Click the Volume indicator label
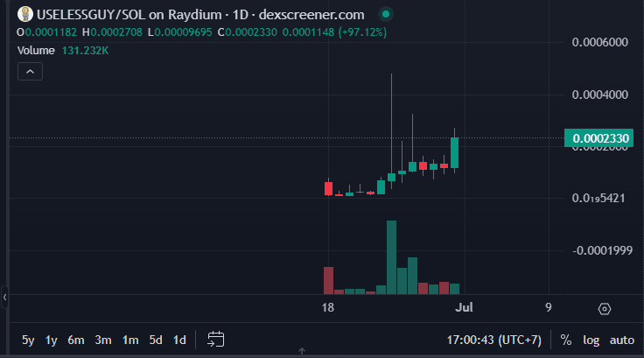Image resolution: width=644 pixels, height=358 pixels. (x=36, y=51)
